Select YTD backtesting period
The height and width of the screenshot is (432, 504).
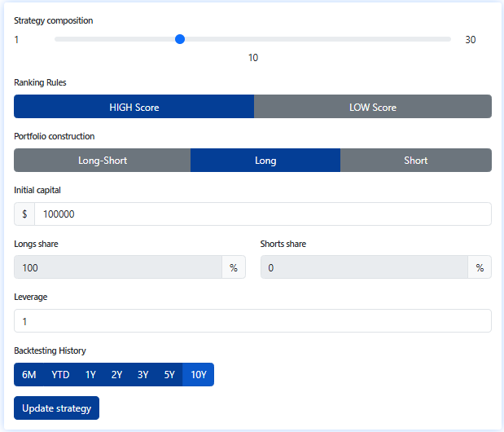tap(60, 375)
